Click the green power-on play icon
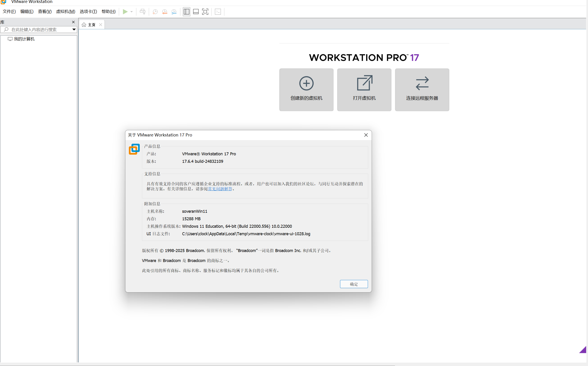The height and width of the screenshot is (366, 588). [x=125, y=12]
